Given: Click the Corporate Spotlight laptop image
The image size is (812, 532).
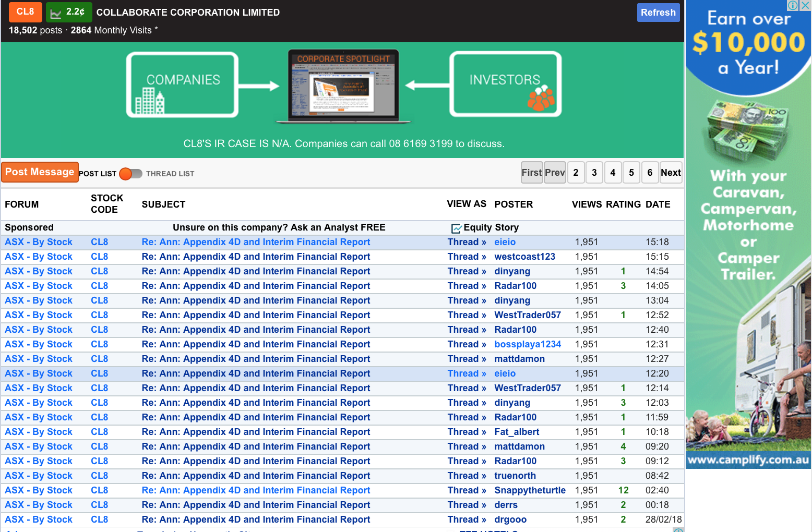Looking at the screenshot, I should click(x=343, y=86).
